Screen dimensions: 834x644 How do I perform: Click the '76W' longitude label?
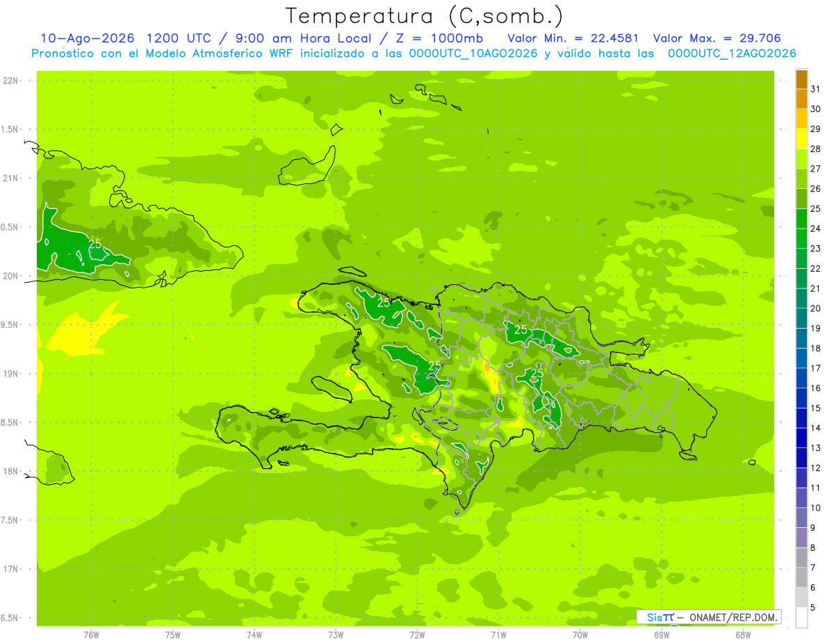pos(91,635)
